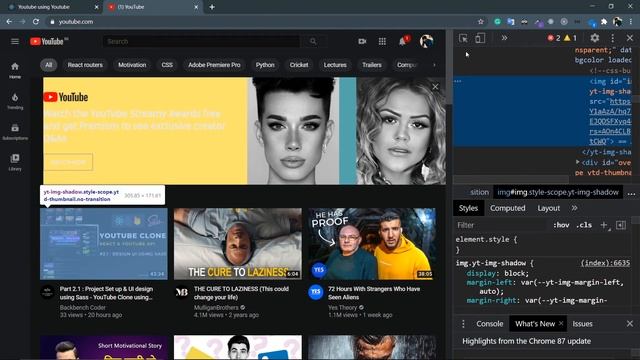Bookmark this page with the star icon
The image size is (640, 360).
pyautogui.click(x=481, y=22)
